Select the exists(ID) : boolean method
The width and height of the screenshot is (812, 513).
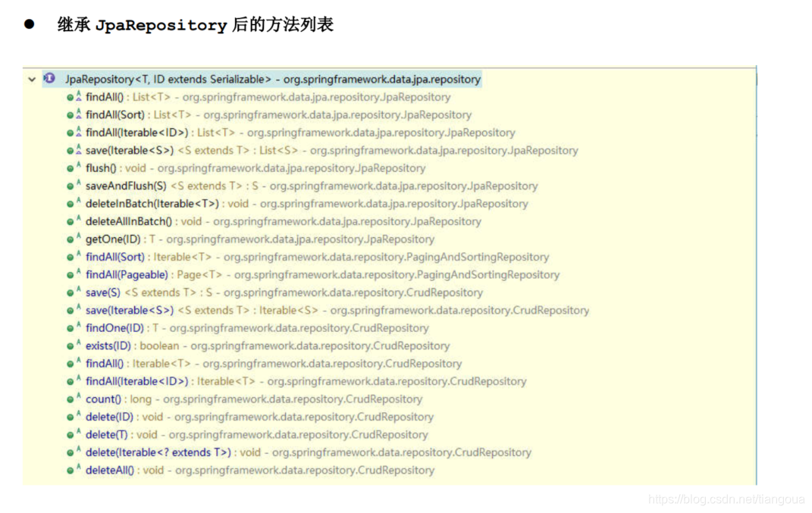[268, 346]
